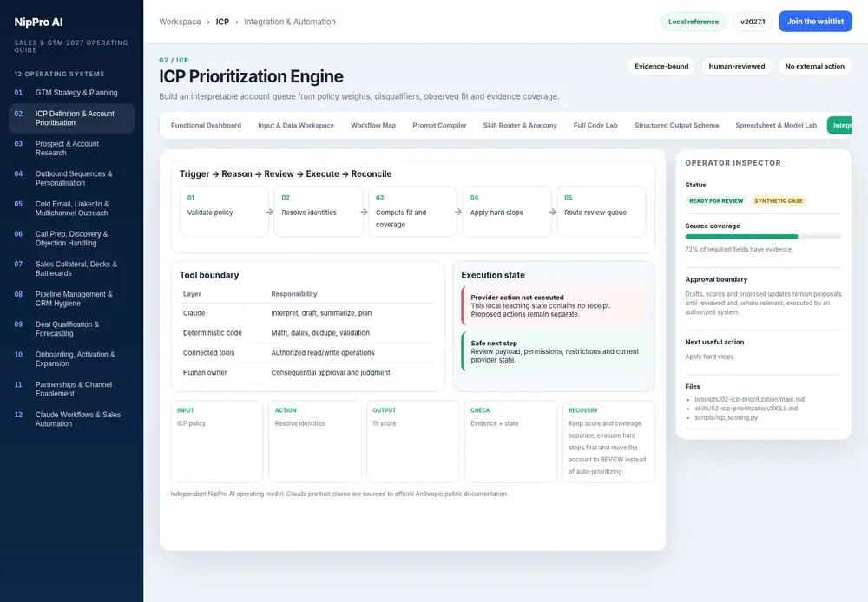
Task: Click the 'Apply hard stops.' next action text
Action: tap(710, 357)
